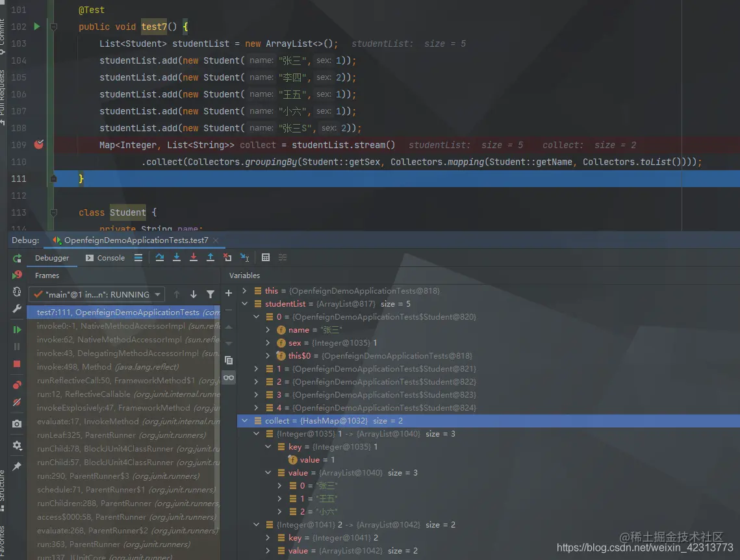740x560 pixels.
Task: Click Drop Frame icon
Action: (227, 258)
